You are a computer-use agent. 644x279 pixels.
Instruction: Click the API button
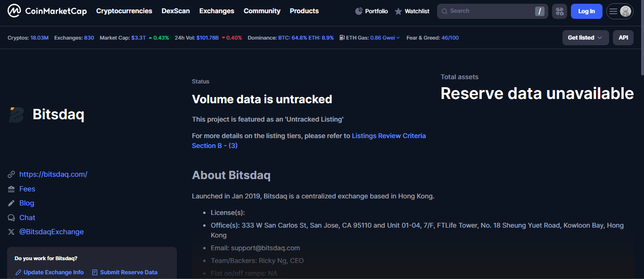point(623,38)
